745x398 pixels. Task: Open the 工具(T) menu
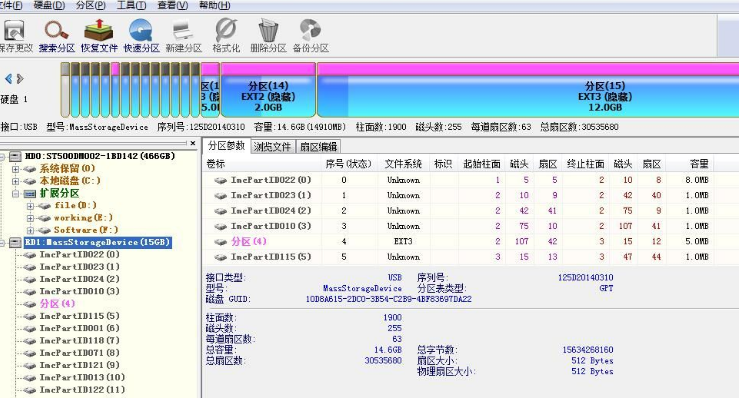point(131,5)
